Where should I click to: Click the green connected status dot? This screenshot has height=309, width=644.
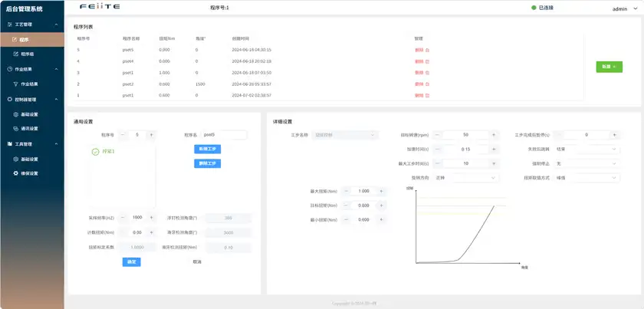[534, 8]
